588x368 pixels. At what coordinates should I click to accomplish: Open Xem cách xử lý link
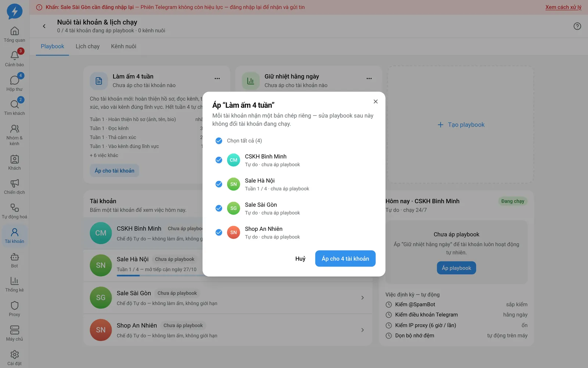coord(563,7)
